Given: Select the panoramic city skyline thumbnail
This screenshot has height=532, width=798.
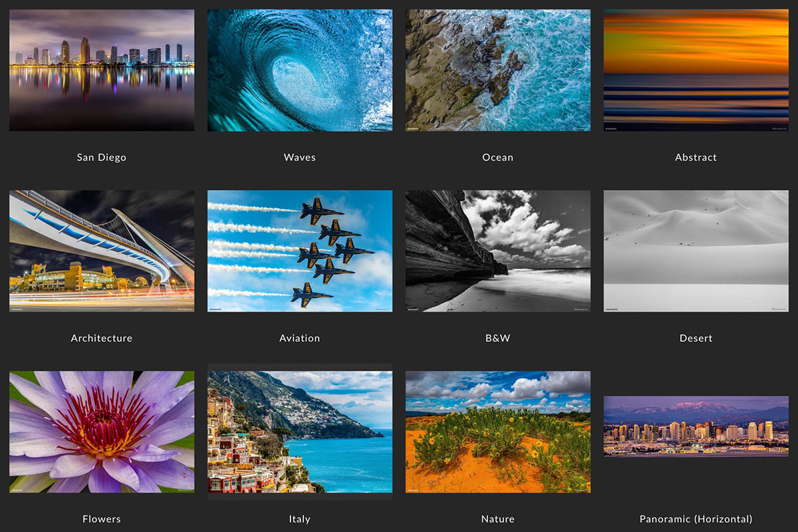Looking at the screenshot, I should click(696, 426).
